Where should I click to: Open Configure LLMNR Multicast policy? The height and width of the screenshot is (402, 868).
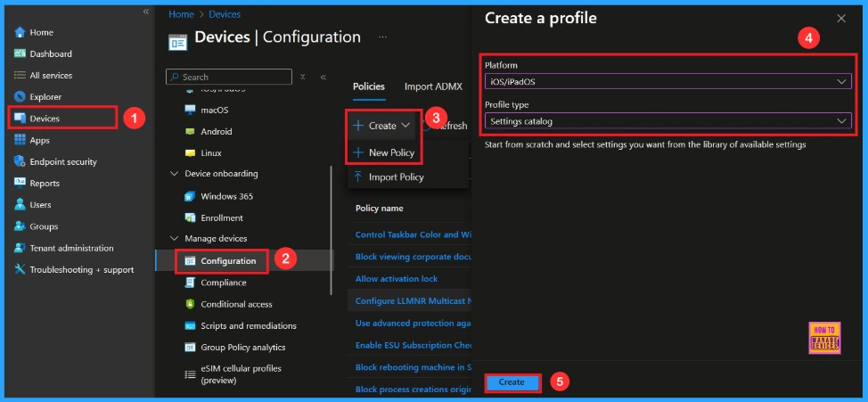click(414, 300)
